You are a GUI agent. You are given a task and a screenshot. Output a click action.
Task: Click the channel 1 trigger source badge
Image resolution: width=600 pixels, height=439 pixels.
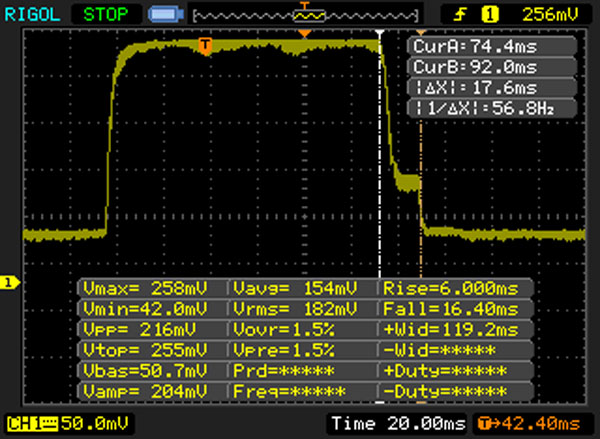[490, 14]
